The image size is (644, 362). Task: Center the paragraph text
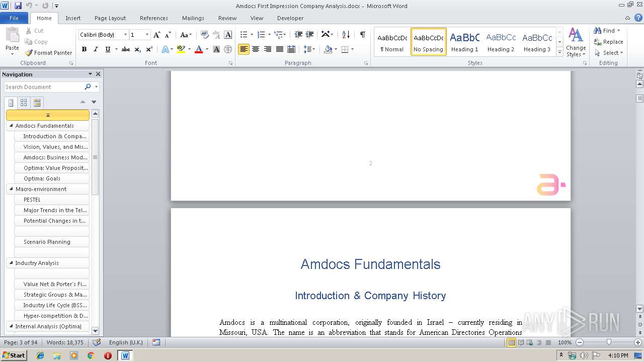(256, 49)
